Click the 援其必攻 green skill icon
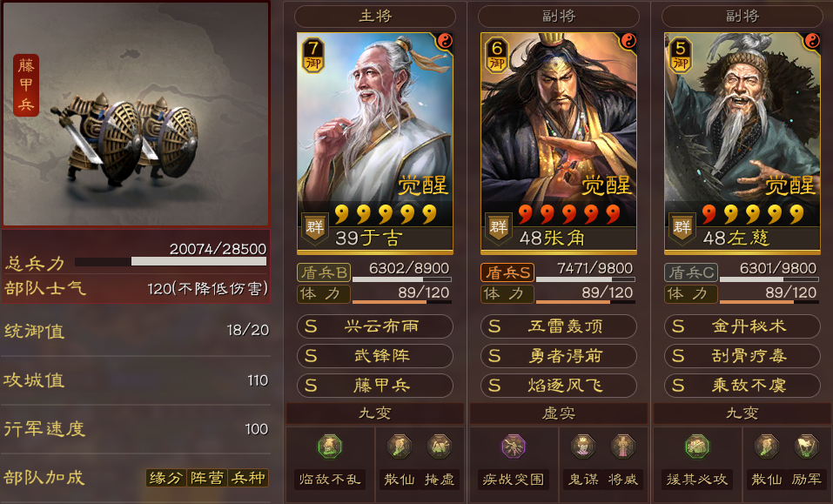This screenshot has height=504, width=833. (696, 446)
